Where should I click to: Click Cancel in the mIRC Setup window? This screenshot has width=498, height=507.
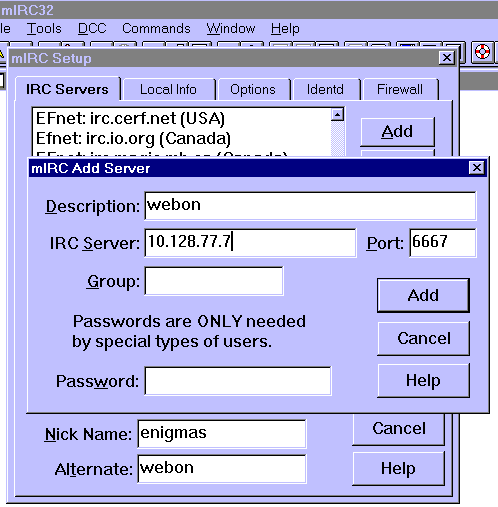[x=399, y=429]
